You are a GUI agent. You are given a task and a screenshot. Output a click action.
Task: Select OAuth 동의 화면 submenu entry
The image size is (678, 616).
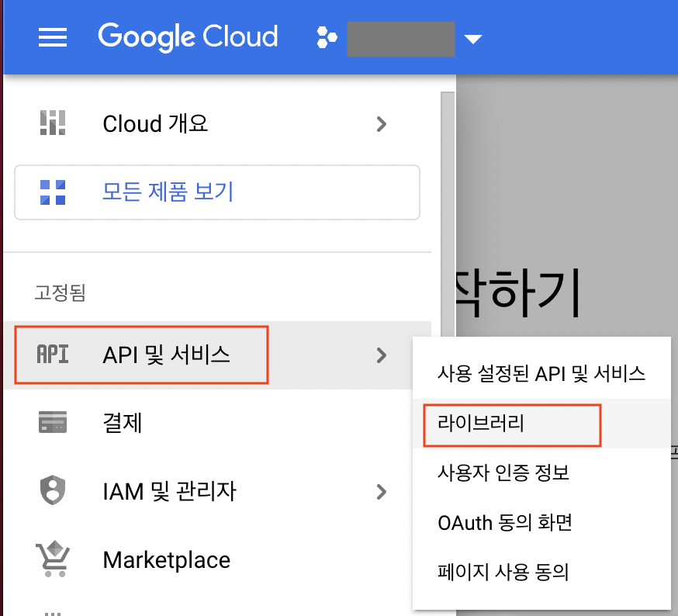tap(541, 522)
